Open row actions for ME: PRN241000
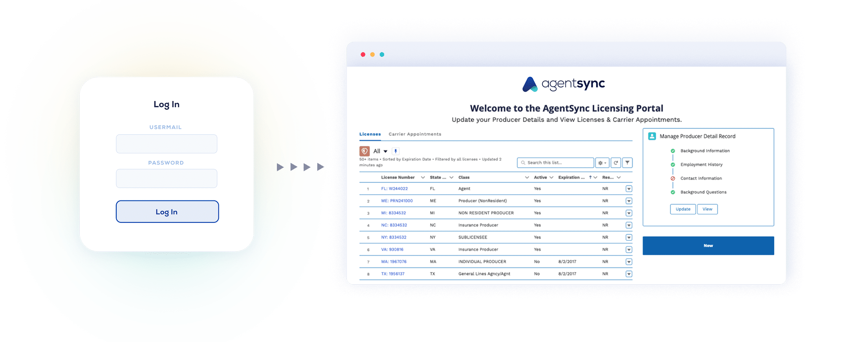The height and width of the screenshot is (342, 868). (x=629, y=201)
